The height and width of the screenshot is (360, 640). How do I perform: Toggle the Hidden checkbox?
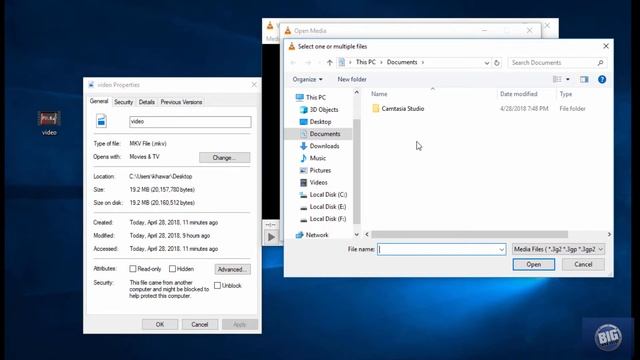[x=172, y=269]
